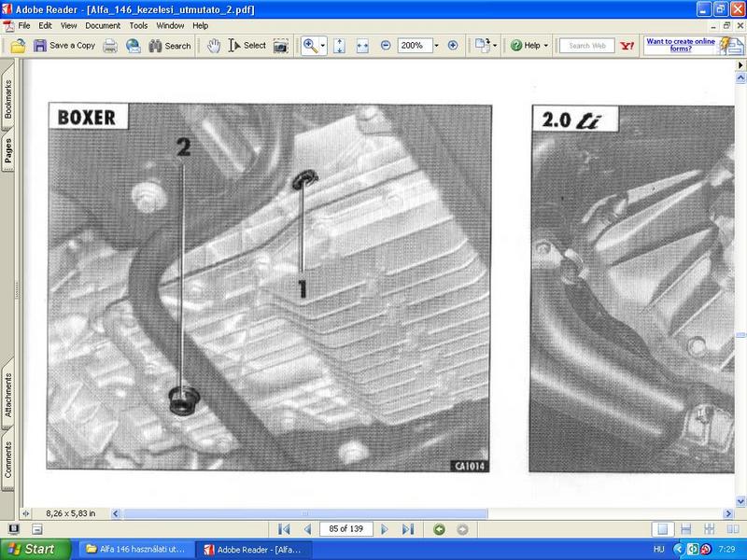Click the '8,26 x 5,83 in' page size

click(71, 513)
